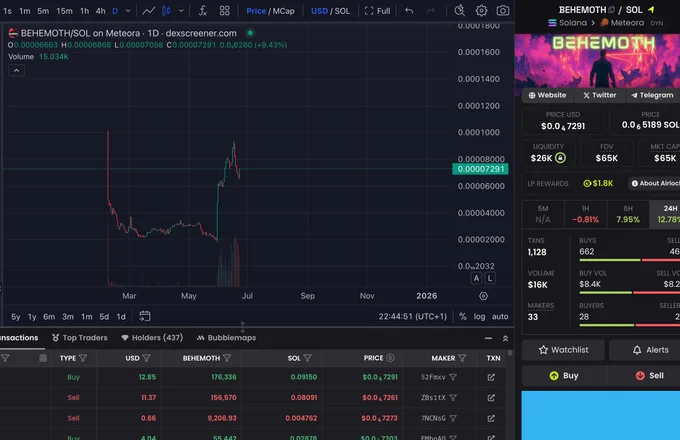This screenshot has width=680, height=440.
Task: Open price Alerts
Action: [644, 350]
